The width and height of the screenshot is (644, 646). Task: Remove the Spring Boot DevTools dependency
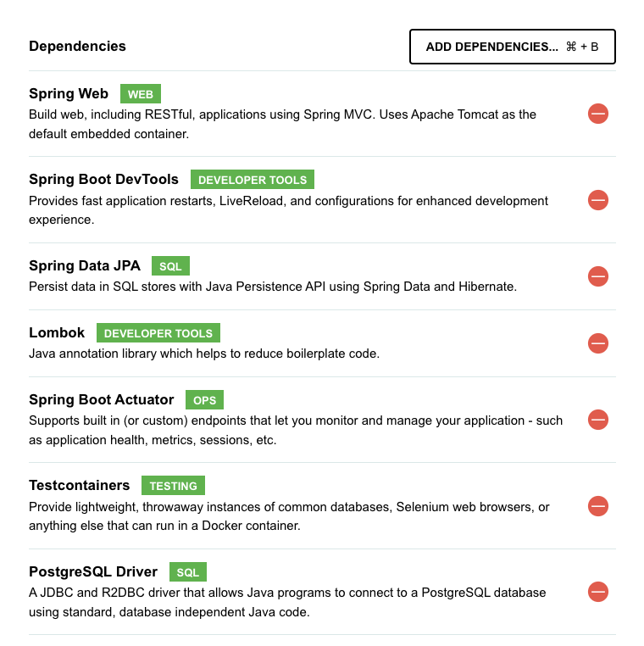tap(598, 200)
